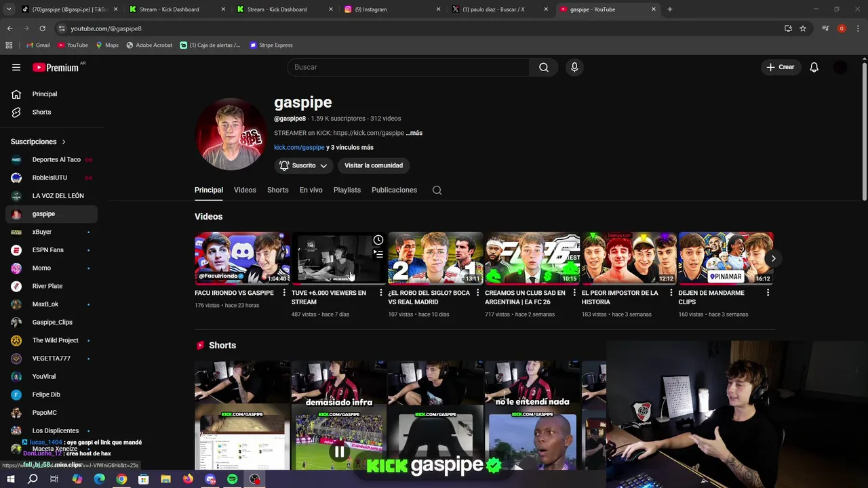Image resolution: width=868 pixels, height=488 pixels.
Task: Open xBuyer subscription
Action: [52, 232]
